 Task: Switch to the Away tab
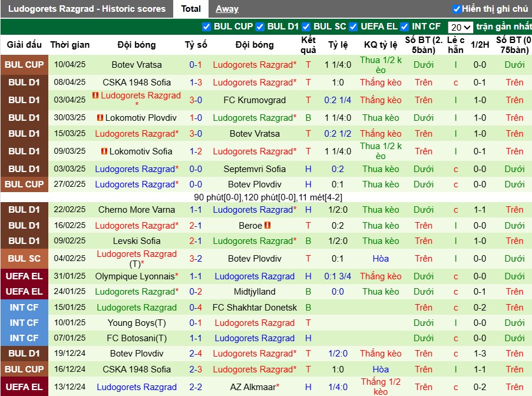click(x=227, y=9)
